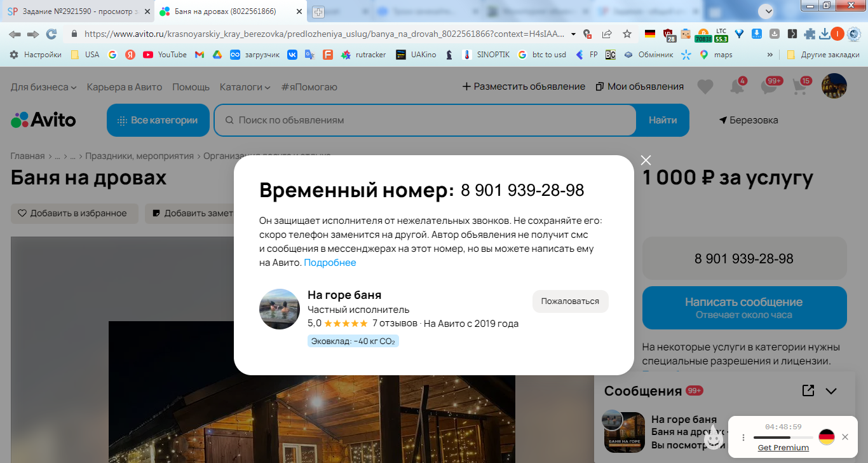The height and width of the screenshot is (463, 868).
Task: Reload the page
Action: [52, 34]
